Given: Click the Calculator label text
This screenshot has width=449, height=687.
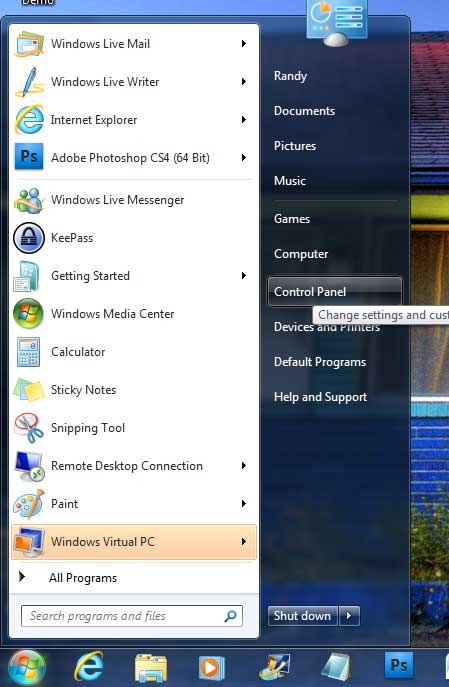Looking at the screenshot, I should (78, 352).
